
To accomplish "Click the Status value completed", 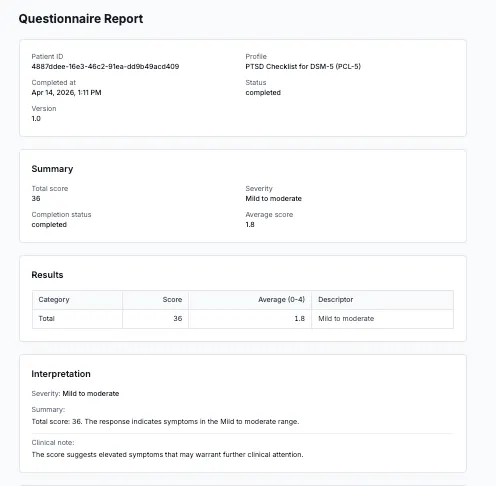I will pyautogui.click(x=263, y=92).
